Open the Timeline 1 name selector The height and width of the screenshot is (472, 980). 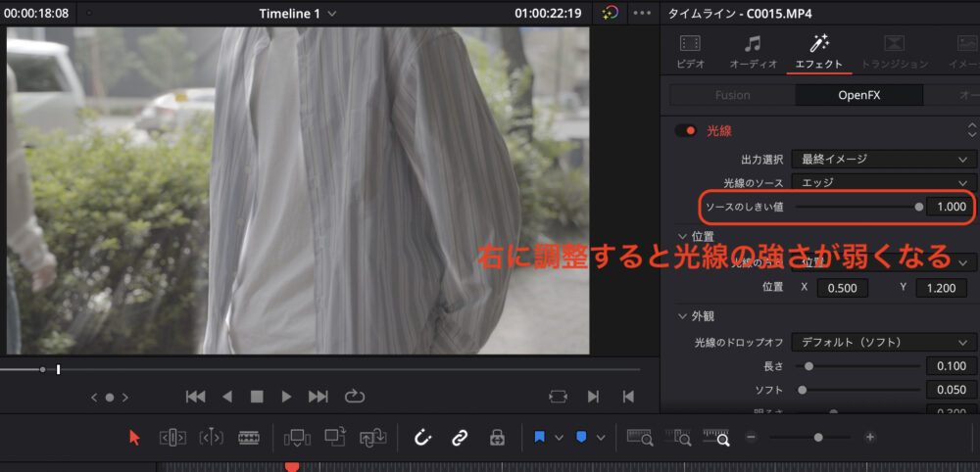pos(297,14)
